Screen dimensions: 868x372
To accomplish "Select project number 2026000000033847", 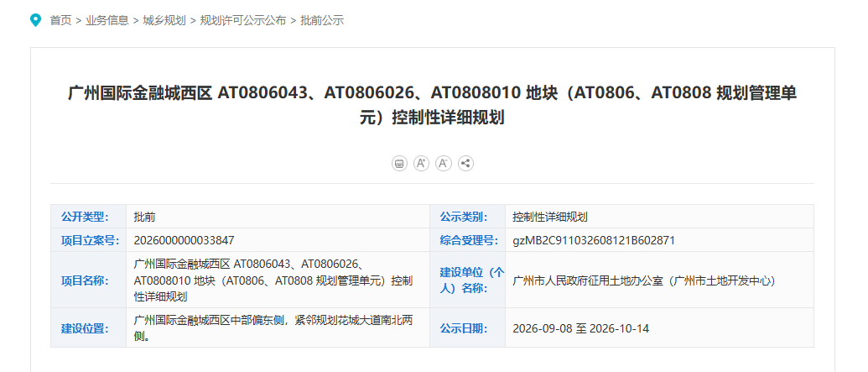I will coord(185,241).
